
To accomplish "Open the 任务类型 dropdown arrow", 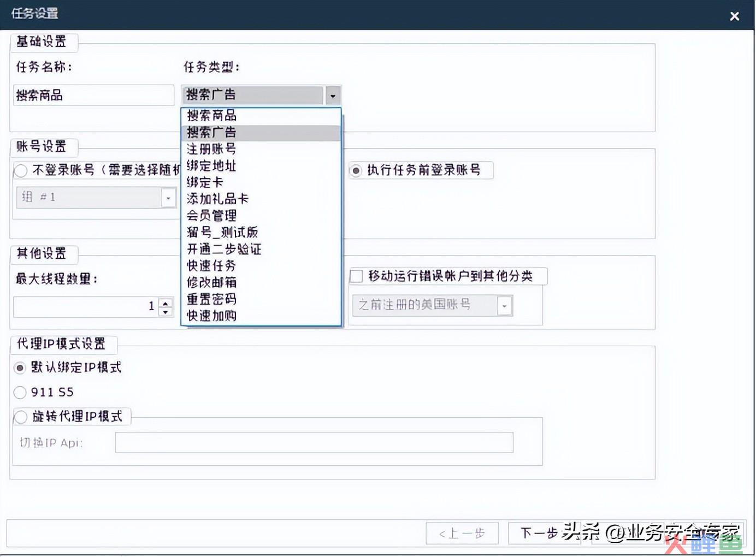I will tap(333, 96).
